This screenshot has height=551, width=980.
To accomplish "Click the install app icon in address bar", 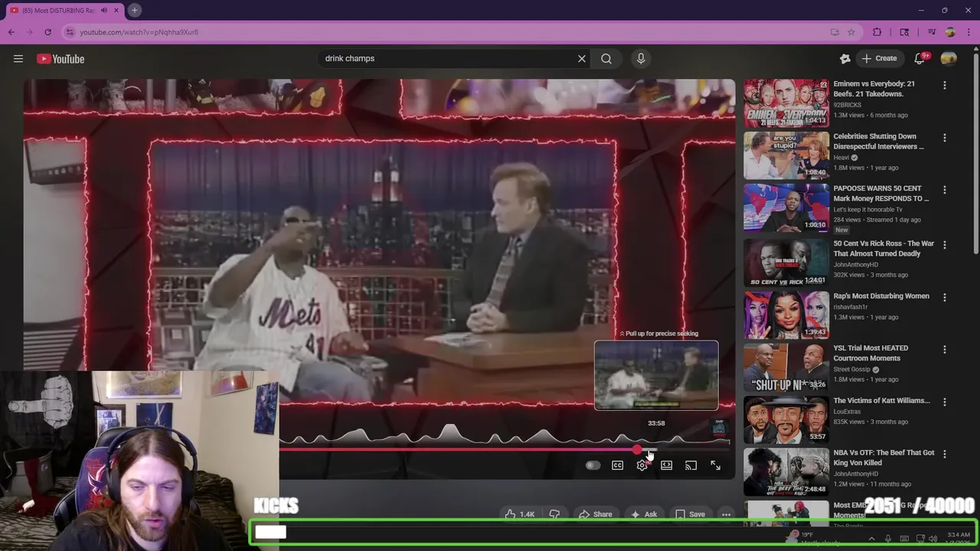I will 835,32.
